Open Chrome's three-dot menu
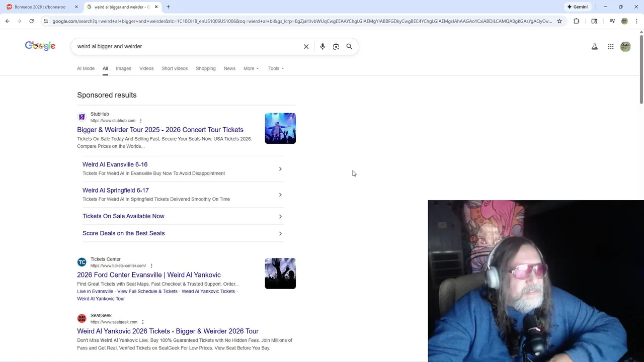 coord(637,21)
